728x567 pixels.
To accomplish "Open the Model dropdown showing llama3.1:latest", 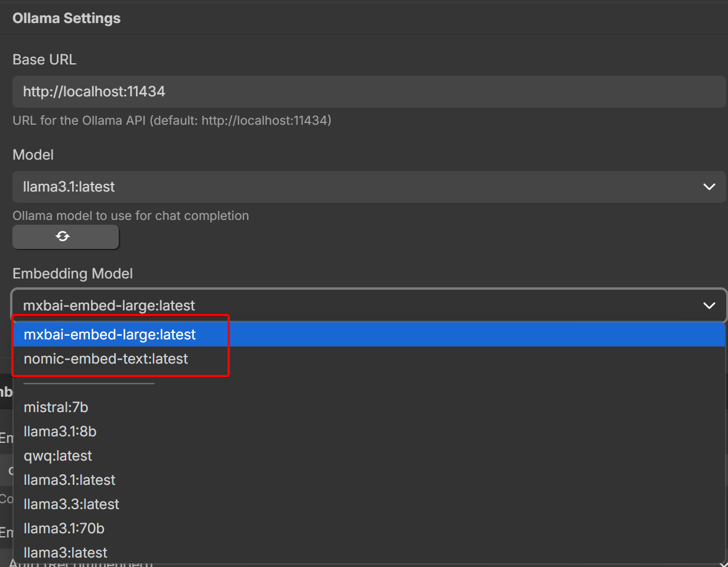I will 368,187.
